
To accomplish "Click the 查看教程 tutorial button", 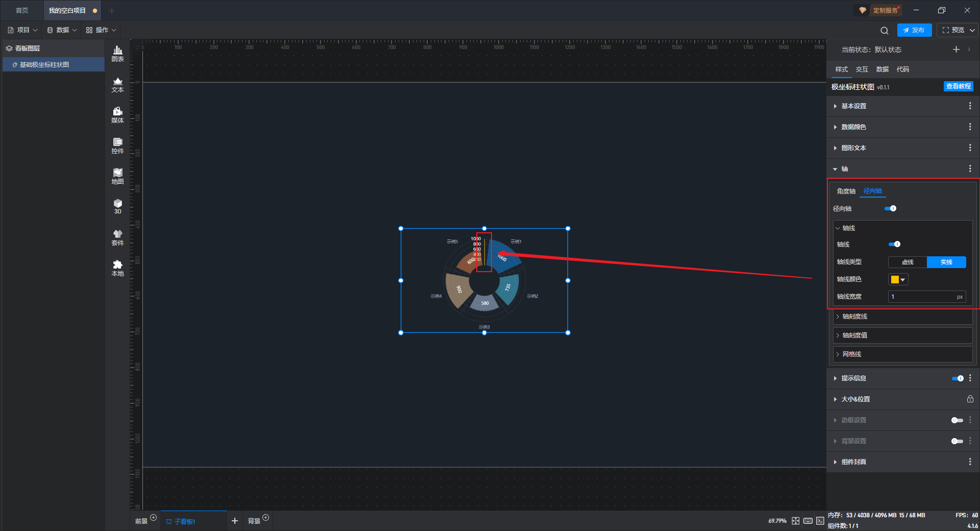I will 958,86.
